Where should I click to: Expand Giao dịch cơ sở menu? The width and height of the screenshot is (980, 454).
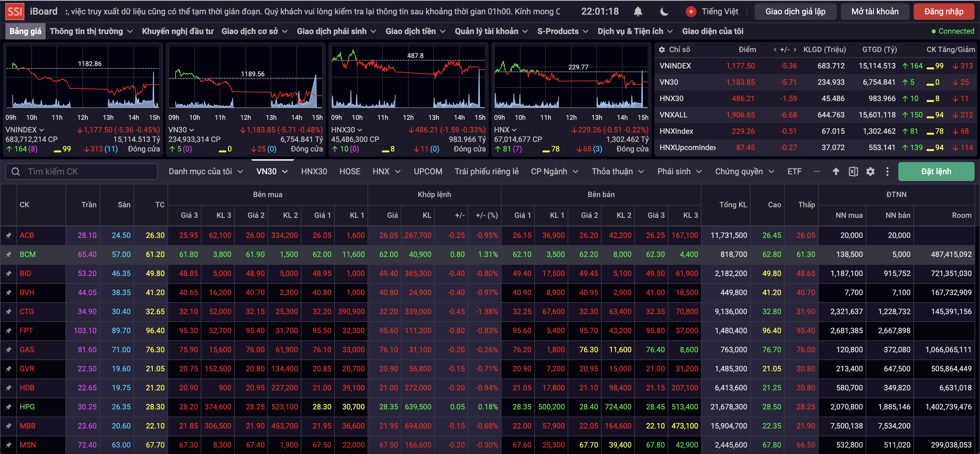[x=255, y=31]
